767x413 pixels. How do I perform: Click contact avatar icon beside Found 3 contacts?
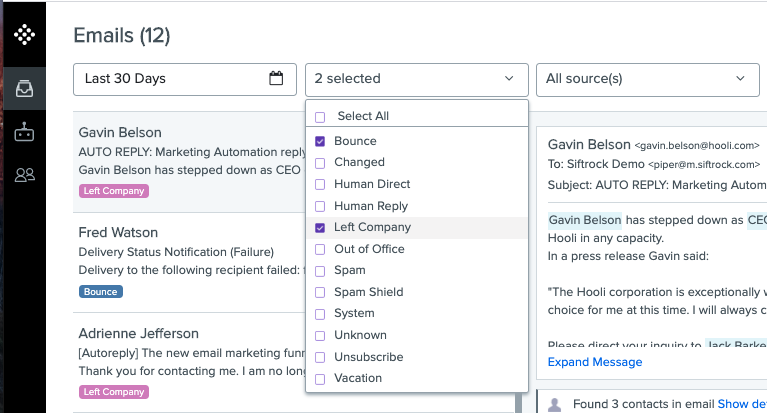[x=554, y=405]
